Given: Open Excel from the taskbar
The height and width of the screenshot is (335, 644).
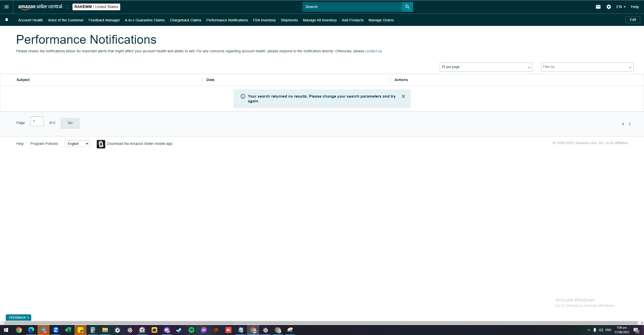Looking at the screenshot, I should [68, 330].
